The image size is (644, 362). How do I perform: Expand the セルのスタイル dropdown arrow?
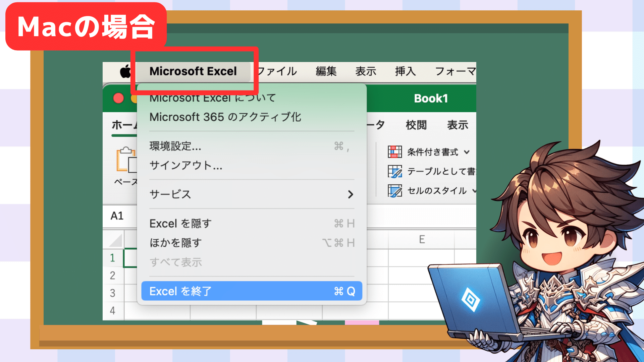[x=474, y=191]
